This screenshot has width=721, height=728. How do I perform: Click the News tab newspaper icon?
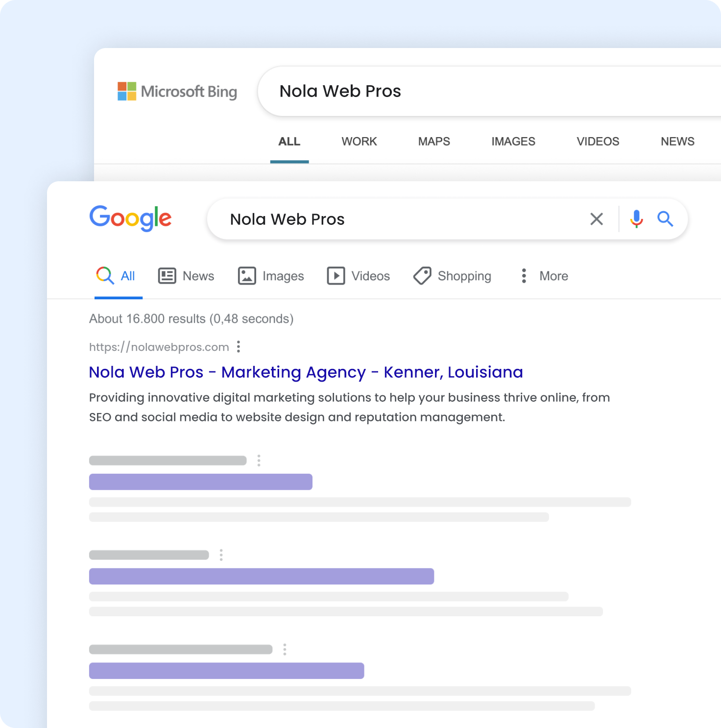167,276
